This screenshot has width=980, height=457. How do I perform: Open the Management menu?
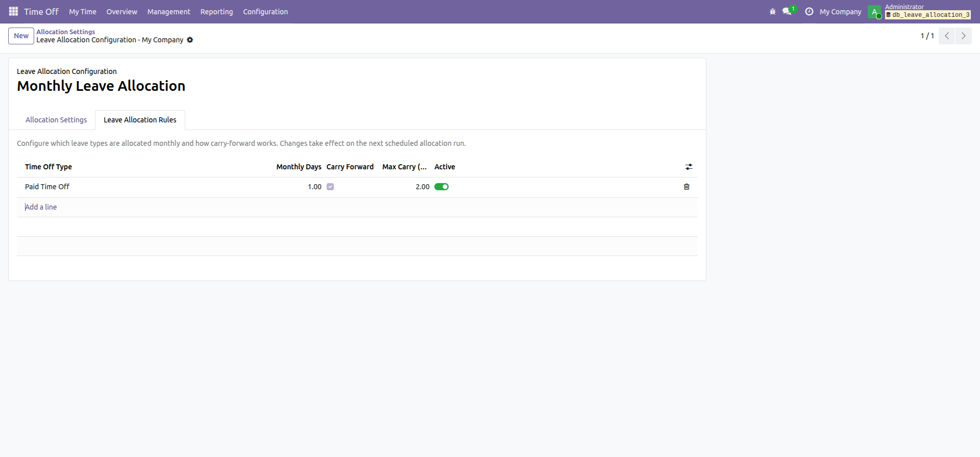click(169, 11)
